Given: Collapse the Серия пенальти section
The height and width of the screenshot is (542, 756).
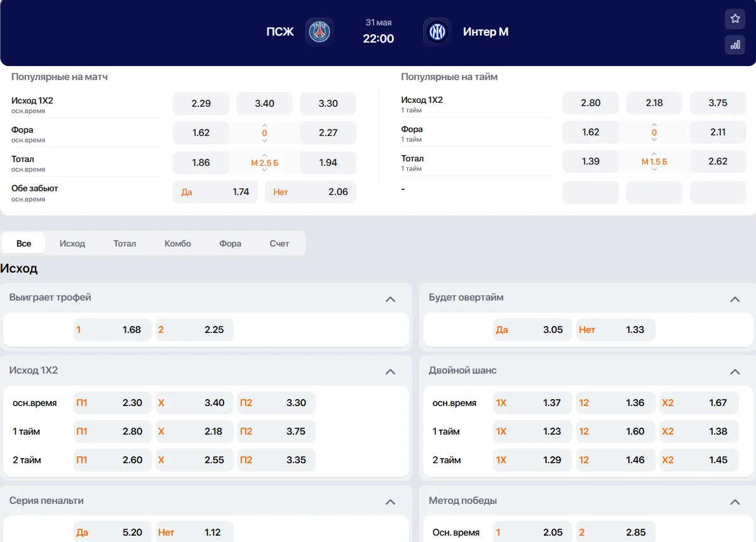Looking at the screenshot, I should [x=391, y=502].
